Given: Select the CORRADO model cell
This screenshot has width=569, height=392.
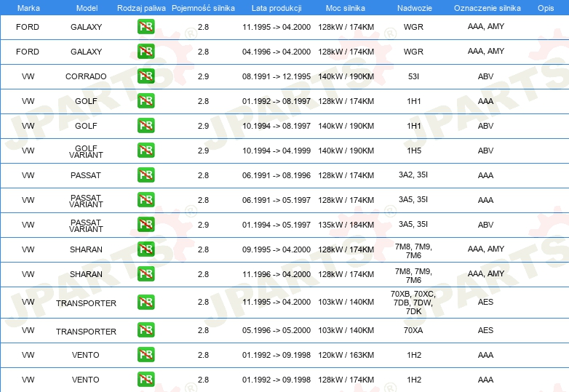Looking at the screenshot, I should pyautogui.click(x=86, y=76).
